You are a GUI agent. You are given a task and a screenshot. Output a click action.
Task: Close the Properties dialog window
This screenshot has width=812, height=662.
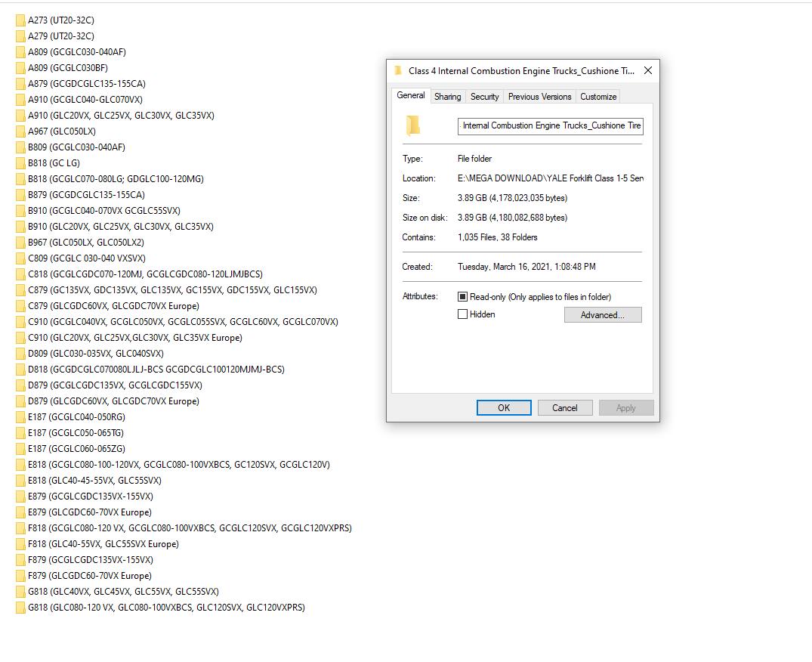point(648,70)
